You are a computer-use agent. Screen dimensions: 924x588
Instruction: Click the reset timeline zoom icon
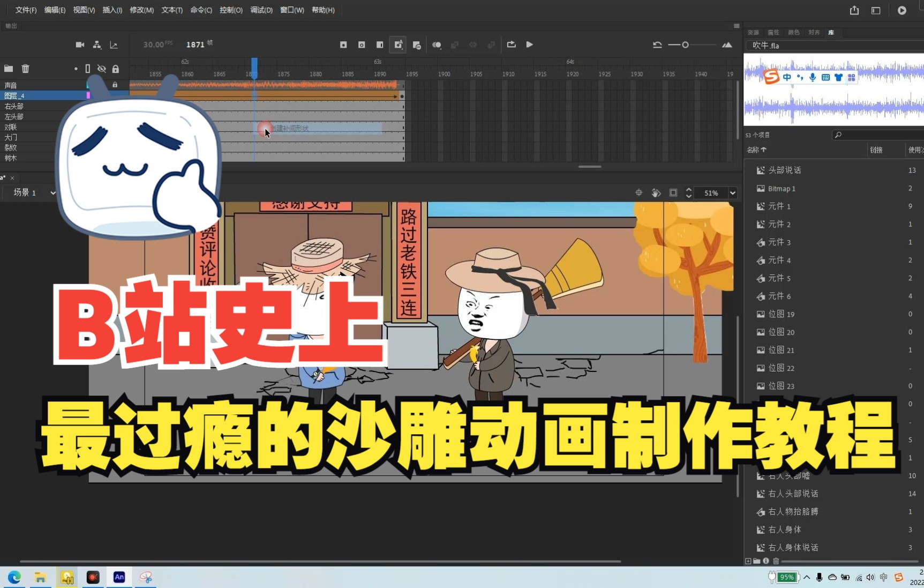pyautogui.click(x=657, y=44)
